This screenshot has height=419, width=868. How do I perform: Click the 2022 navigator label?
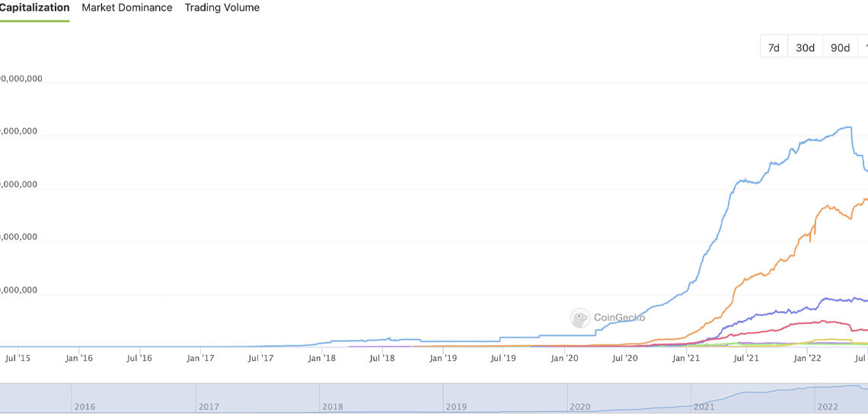click(x=828, y=407)
